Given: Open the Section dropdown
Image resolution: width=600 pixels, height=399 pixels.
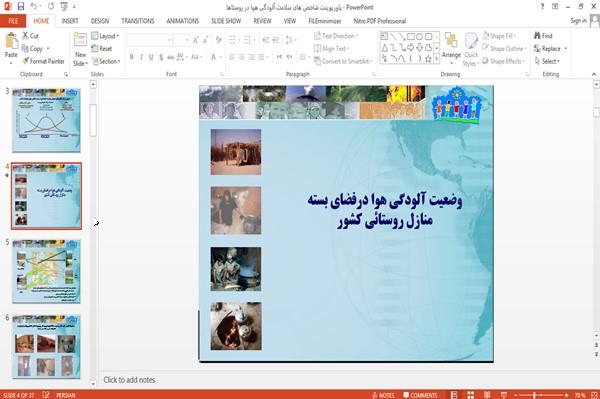Looking at the screenshot, I should [x=106, y=61].
